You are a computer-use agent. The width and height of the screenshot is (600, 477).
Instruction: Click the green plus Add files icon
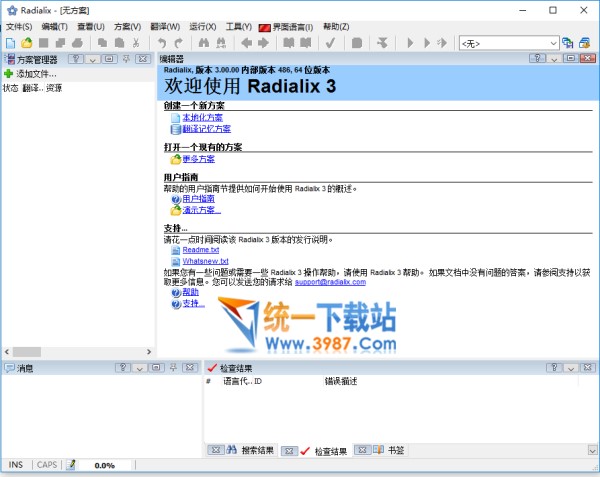point(8,73)
